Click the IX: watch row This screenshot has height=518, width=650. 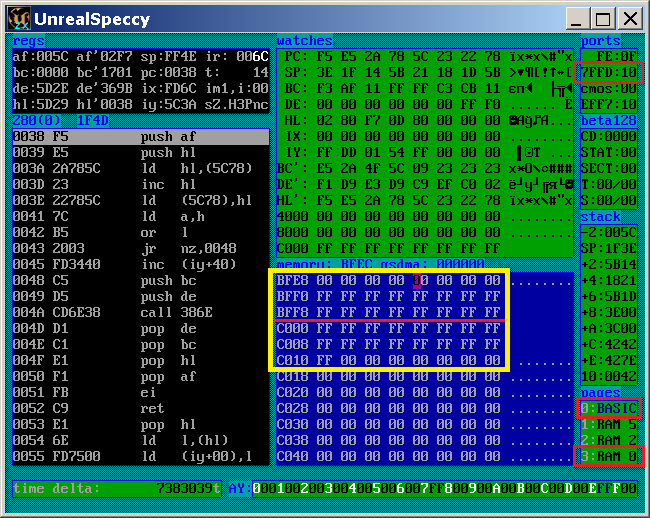click(x=425, y=137)
